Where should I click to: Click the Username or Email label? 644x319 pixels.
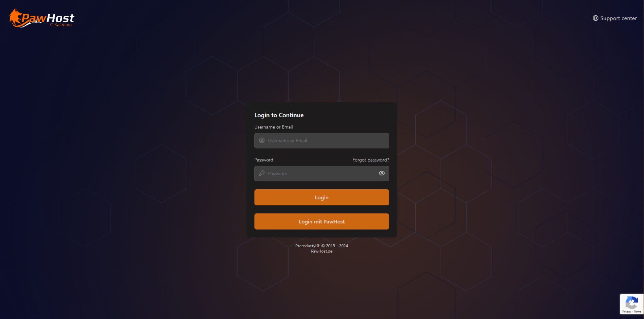point(273,127)
